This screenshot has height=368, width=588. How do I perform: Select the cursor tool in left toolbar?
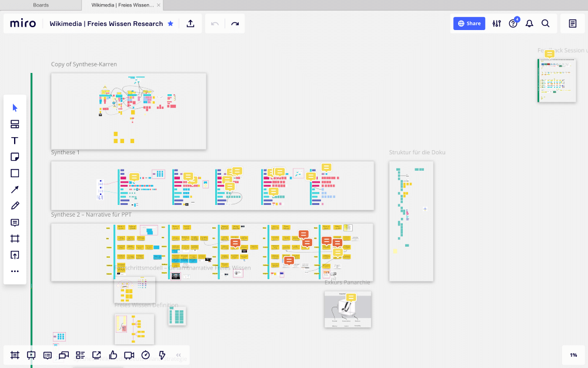15,108
